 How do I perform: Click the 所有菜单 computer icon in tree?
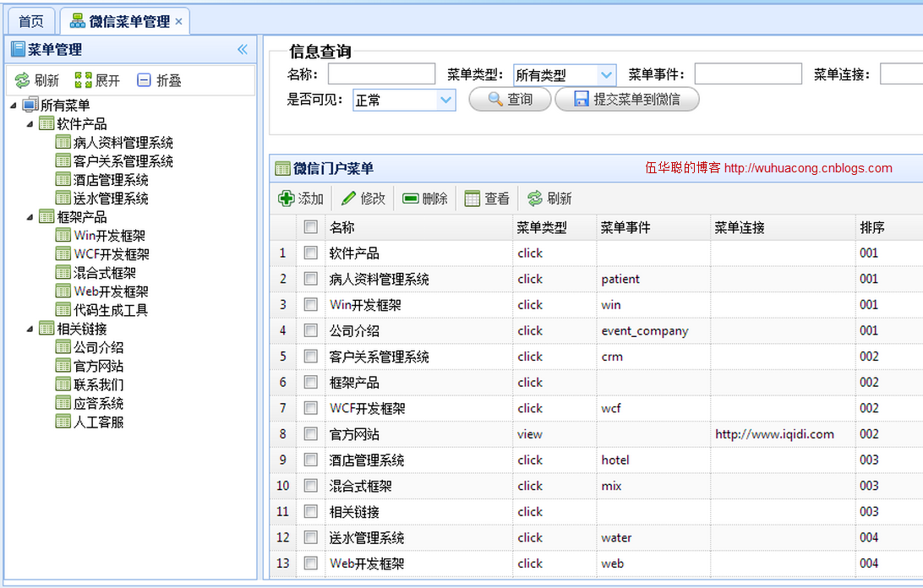(x=30, y=105)
